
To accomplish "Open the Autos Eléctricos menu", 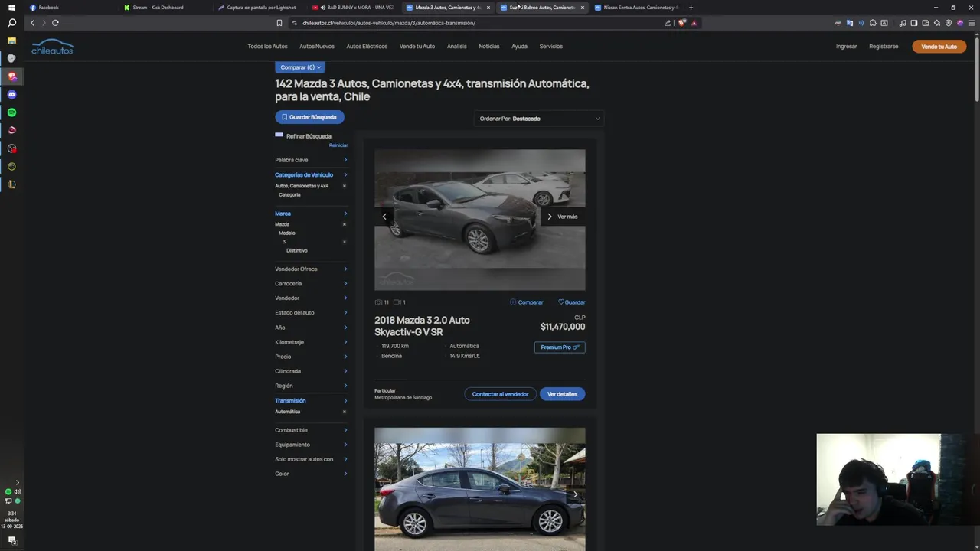I will point(367,47).
